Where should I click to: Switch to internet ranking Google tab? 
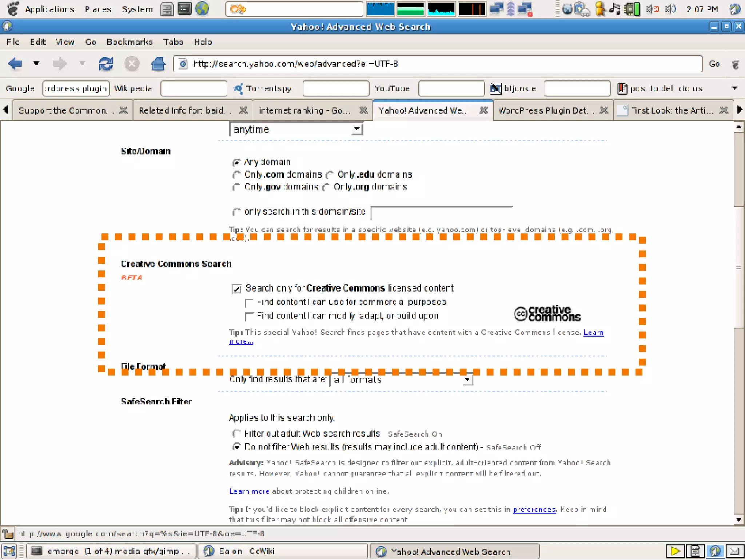[x=305, y=111]
